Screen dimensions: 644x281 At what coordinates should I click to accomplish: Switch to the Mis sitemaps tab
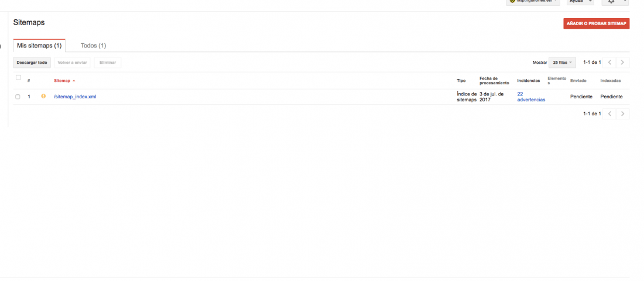39,46
